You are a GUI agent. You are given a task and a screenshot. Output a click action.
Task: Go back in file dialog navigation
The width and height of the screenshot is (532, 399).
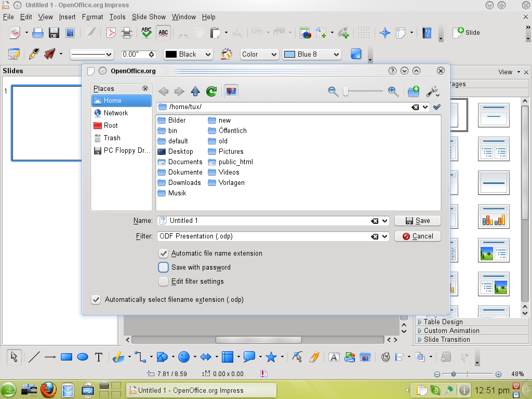coord(163,91)
